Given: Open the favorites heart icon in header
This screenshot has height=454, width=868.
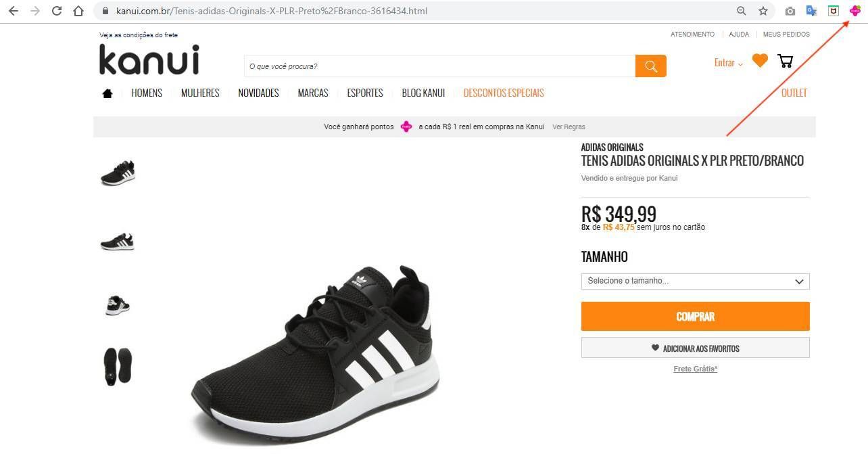Looking at the screenshot, I should click(x=760, y=61).
